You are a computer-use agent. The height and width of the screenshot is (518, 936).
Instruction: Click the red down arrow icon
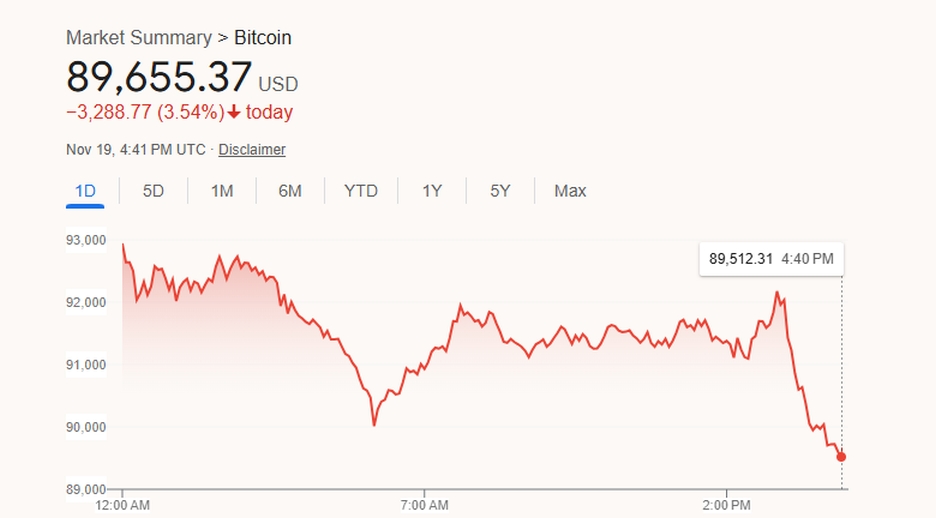235,112
